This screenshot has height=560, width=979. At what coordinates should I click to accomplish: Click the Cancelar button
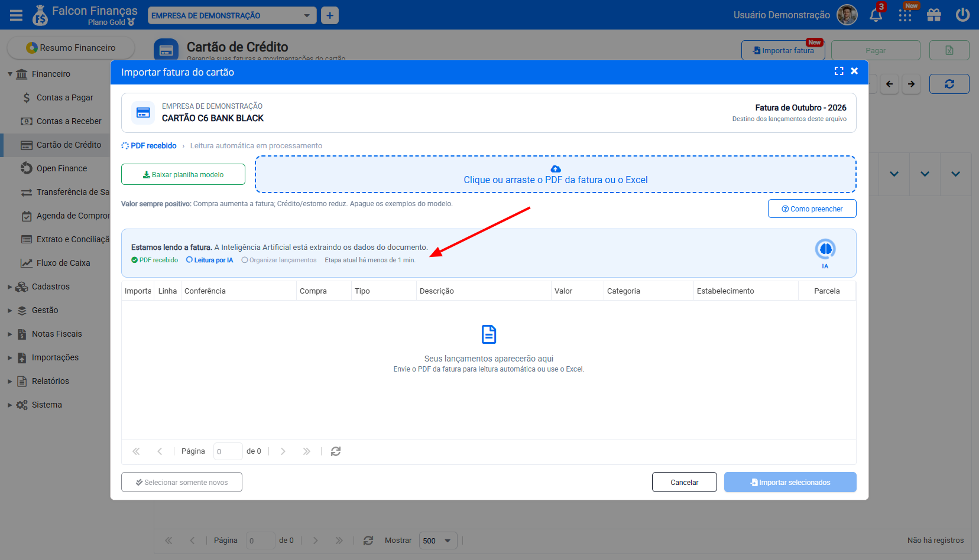click(x=685, y=482)
